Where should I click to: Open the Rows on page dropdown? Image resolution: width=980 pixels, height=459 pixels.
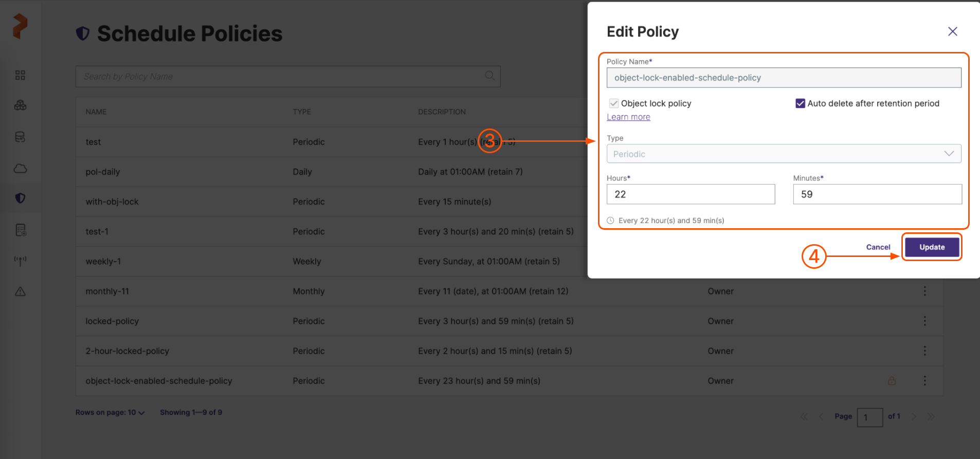(110, 413)
